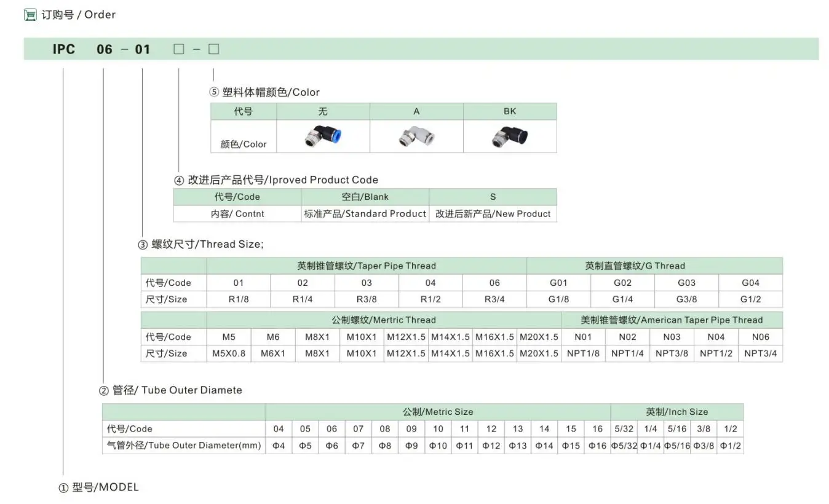This screenshot has height=504, width=829.
Task: Click the ① 型号/MODEL label
Action: [x=98, y=487]
